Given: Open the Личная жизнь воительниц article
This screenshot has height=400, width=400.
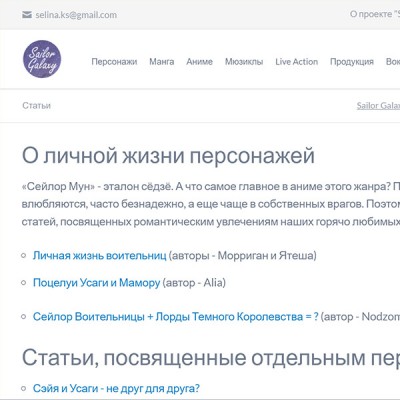Looking at the screenshot, I should tap(99, 256).
